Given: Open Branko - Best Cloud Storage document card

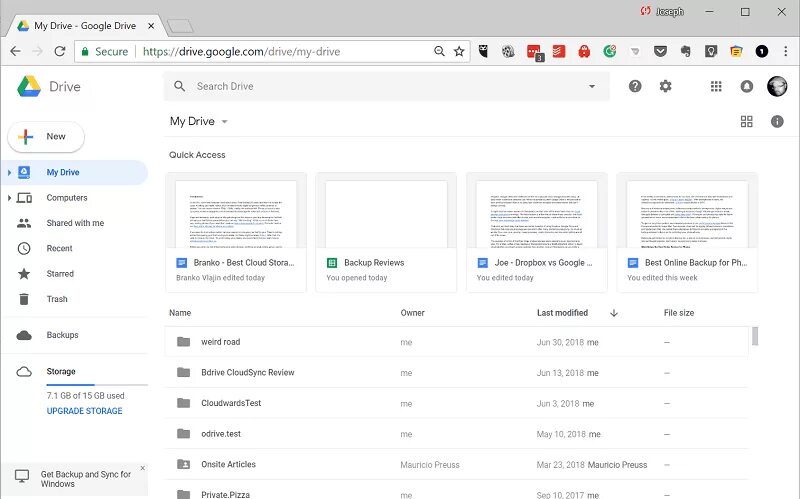Looking at the screenshot, I should (236, 232).
